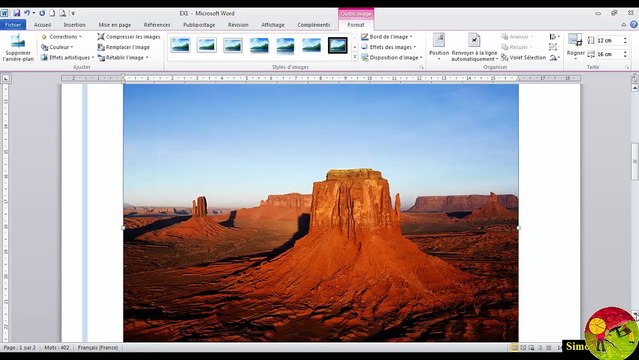Image resolution: width=639 pixels, height=360 pixels.
Task: Open Effets artistiques dropdown
Action: (x=67, y=57)
